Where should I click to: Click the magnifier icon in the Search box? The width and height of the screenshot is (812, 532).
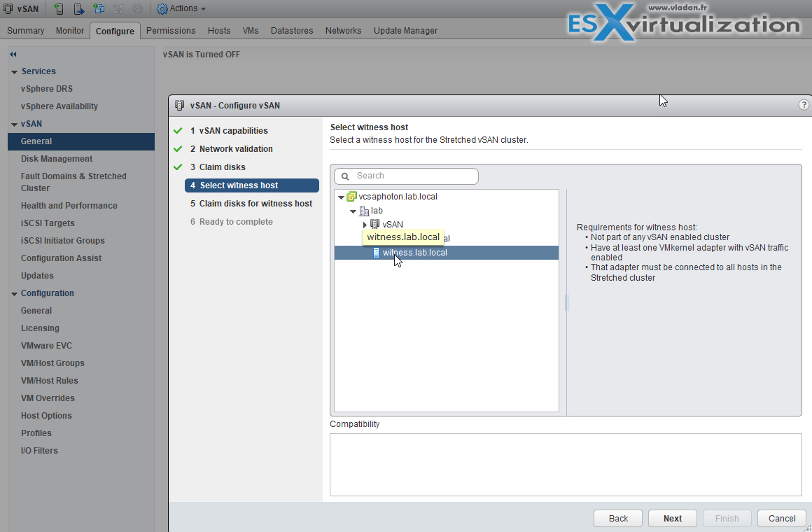point(345,176)
